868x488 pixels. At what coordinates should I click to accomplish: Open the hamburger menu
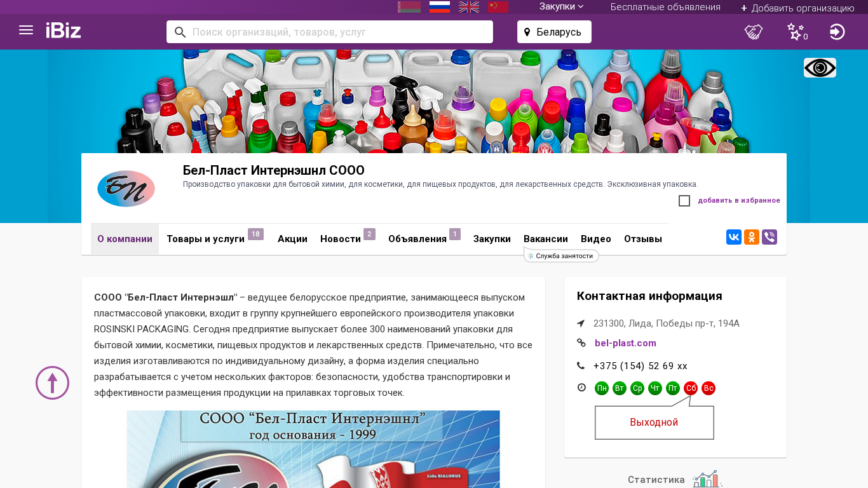click(x=26, y=30)
